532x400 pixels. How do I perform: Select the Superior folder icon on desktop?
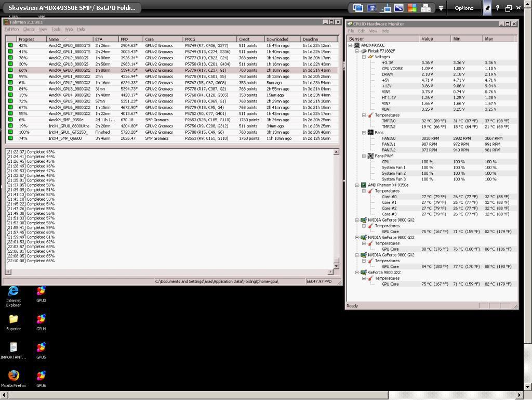pyautogui.click(x=13, y=322)
